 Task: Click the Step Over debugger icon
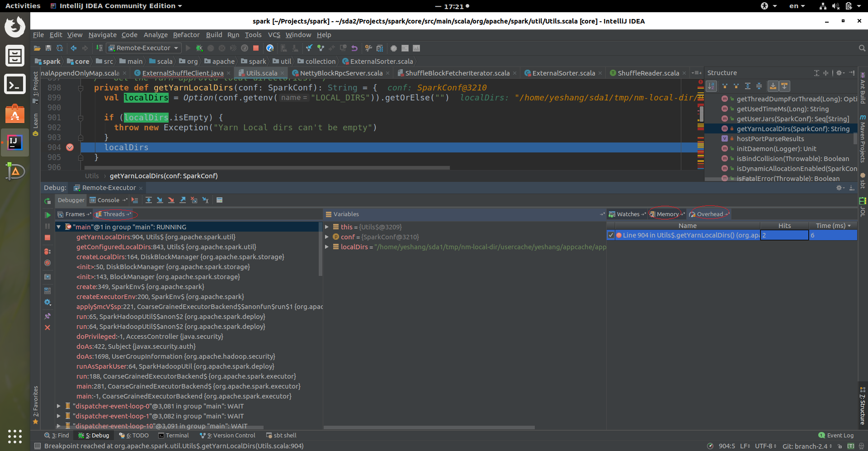[x=149, y=199]
